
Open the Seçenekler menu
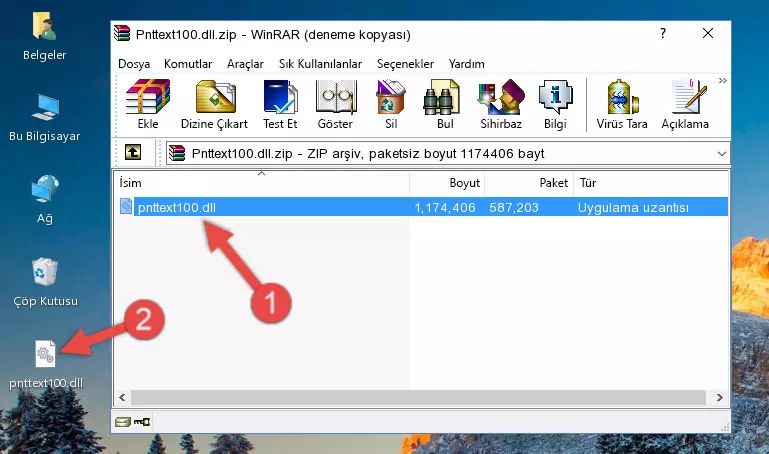[405, 64]
